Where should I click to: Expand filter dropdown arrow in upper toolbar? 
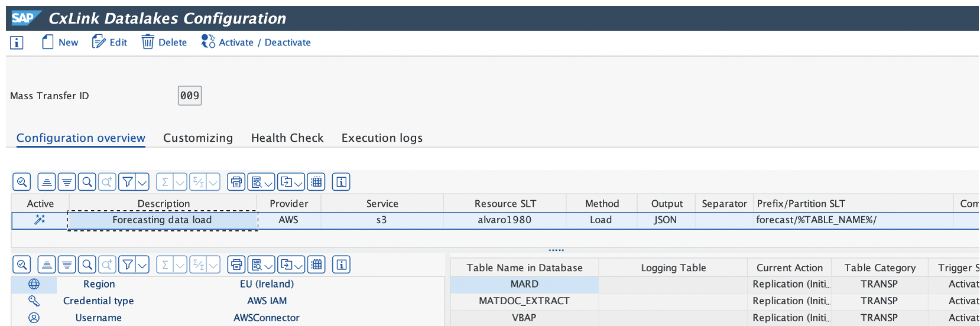coord(142,182)
